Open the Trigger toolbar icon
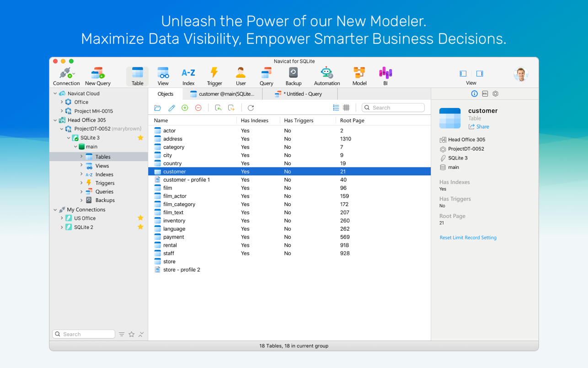This screenshot has height=368, width=588. 214,76
